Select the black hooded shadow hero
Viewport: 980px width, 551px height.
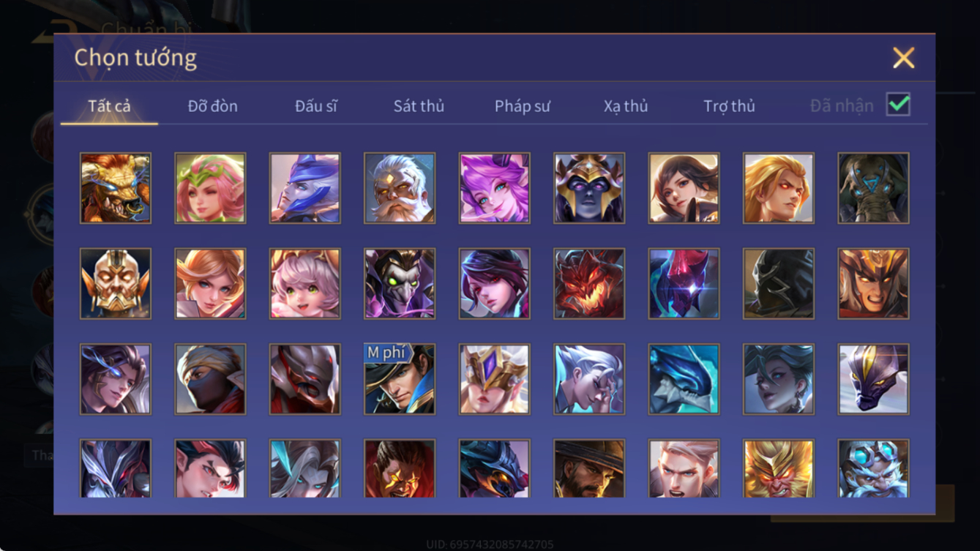(779, 284)
